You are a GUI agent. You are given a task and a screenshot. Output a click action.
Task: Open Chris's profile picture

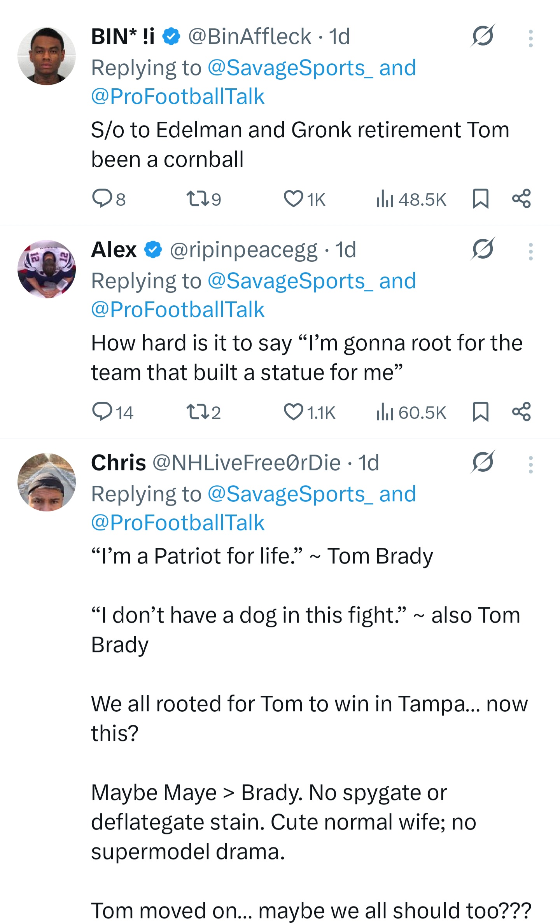pyautogui.click(x=47, y=482)
